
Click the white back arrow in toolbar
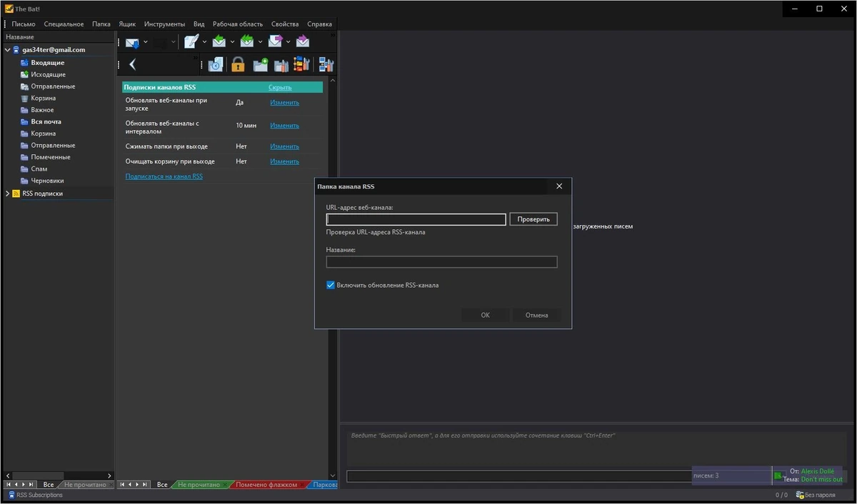[x=133, y=65]
